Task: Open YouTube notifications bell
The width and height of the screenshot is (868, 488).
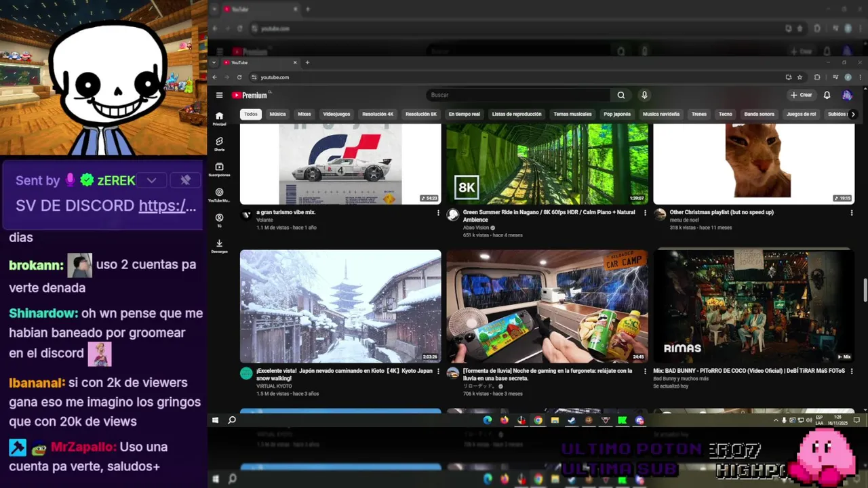Action: pos(827,96)
